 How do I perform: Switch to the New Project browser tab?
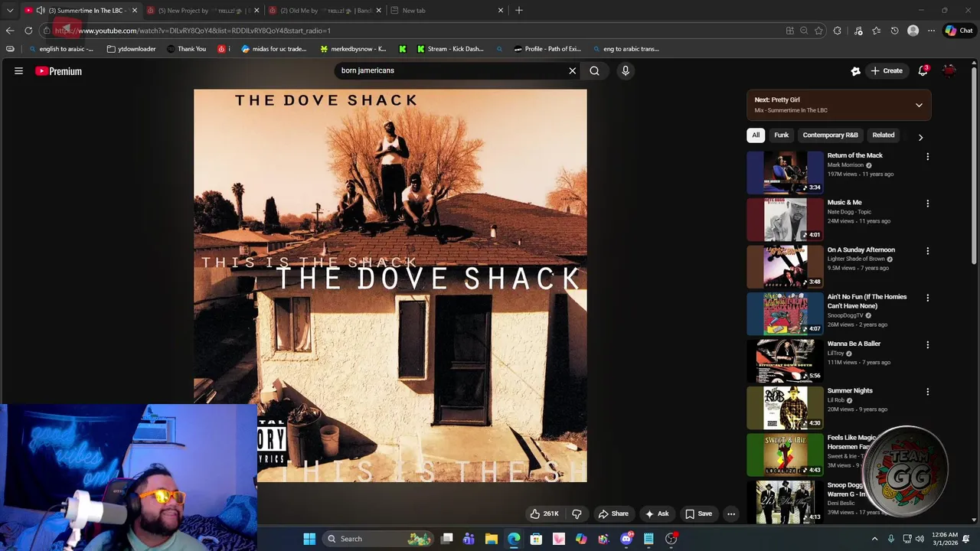click(x=203, y=10)
